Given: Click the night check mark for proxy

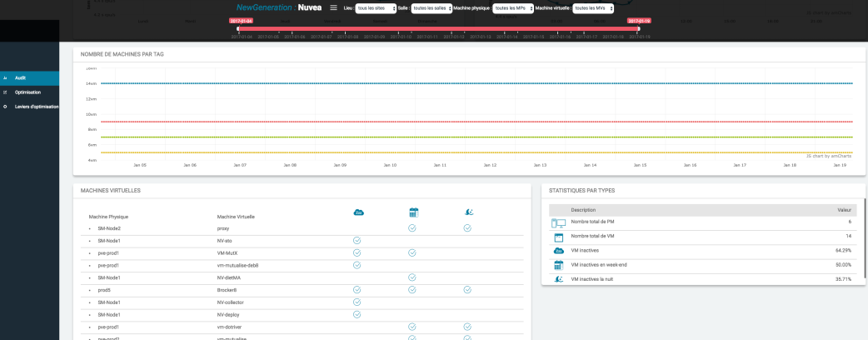Looking at the screenshot, I should click(x=467, y=228).
